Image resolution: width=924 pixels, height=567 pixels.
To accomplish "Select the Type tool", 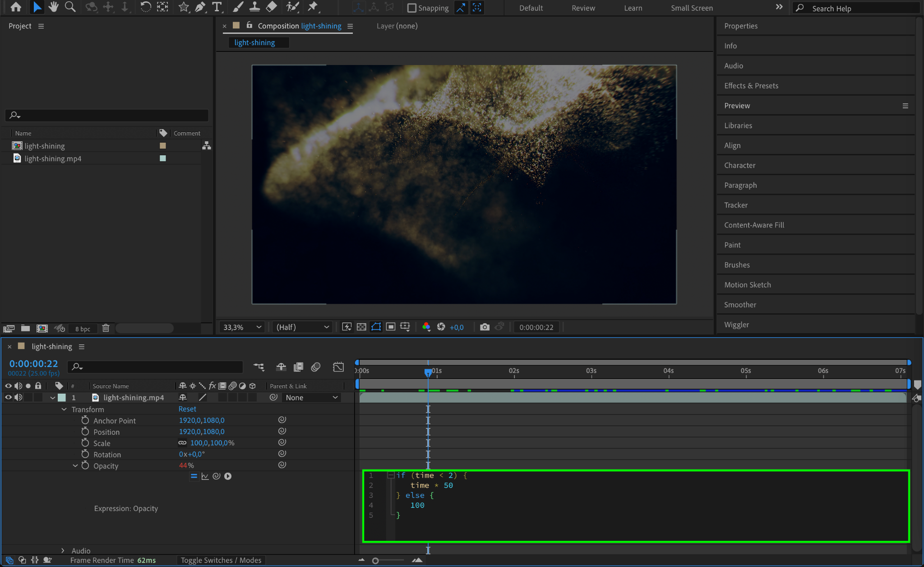I will click(217, 7).
